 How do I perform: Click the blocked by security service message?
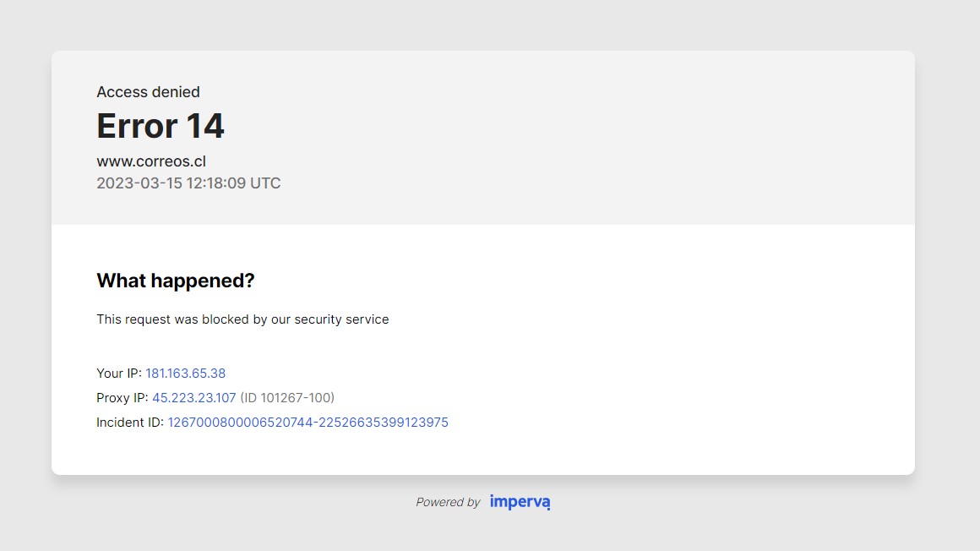coord(242,319)
